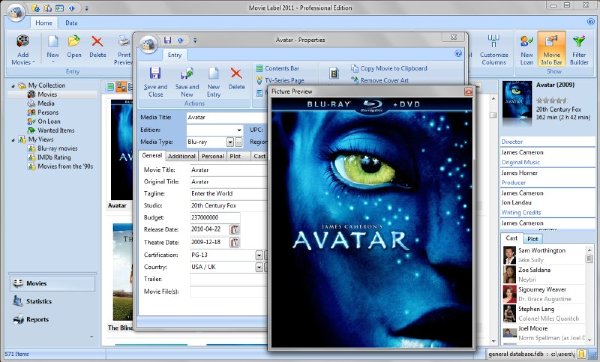Click Tagline input field
The image size is (600, 362).
pyautogui.click(x=228, y=194)
